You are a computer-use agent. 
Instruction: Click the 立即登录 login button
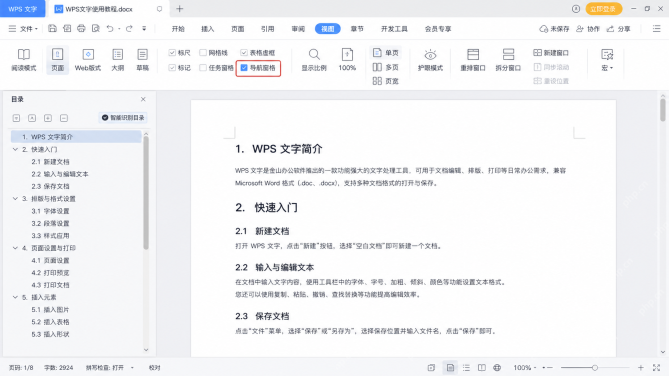coord(603,9)
